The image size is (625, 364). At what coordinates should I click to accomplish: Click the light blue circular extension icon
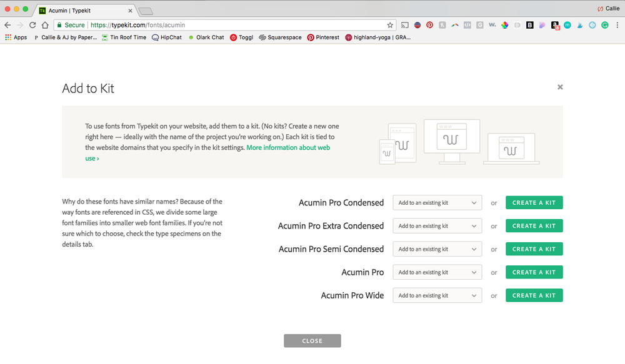(592, 25)
